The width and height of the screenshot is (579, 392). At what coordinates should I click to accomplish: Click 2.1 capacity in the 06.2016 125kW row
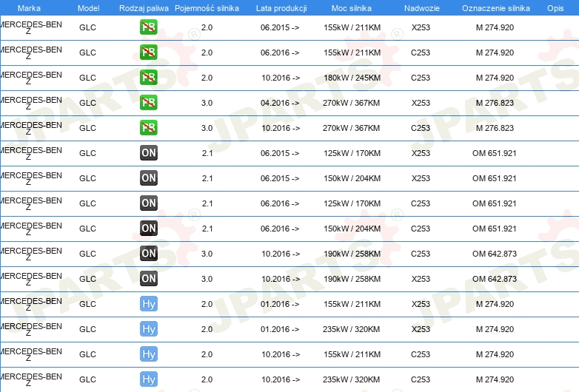click(x=207, y=203)
